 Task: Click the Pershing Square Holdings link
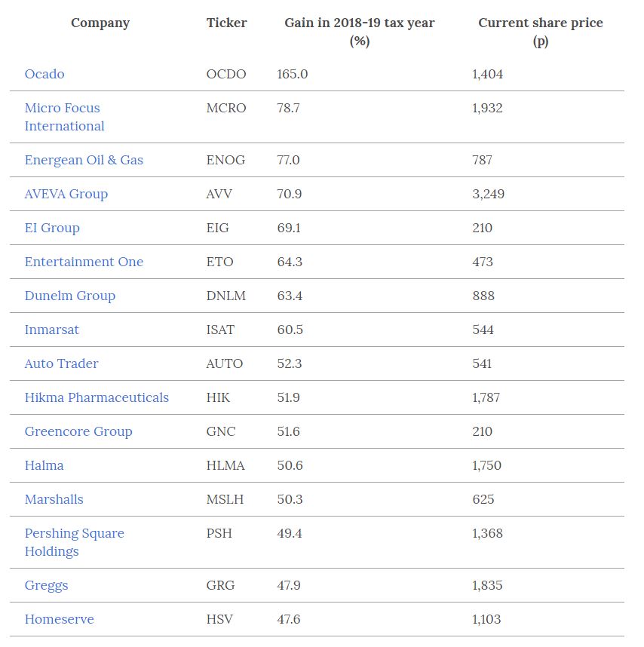pyautogui.click(x=74, y=543)
